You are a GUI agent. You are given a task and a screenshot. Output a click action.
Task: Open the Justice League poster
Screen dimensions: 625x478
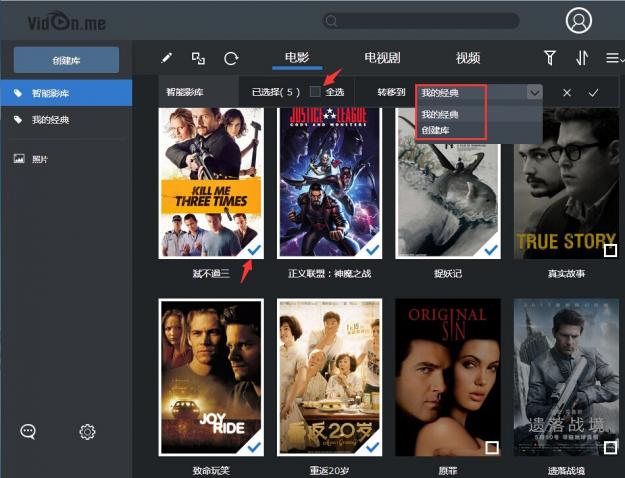329,183
